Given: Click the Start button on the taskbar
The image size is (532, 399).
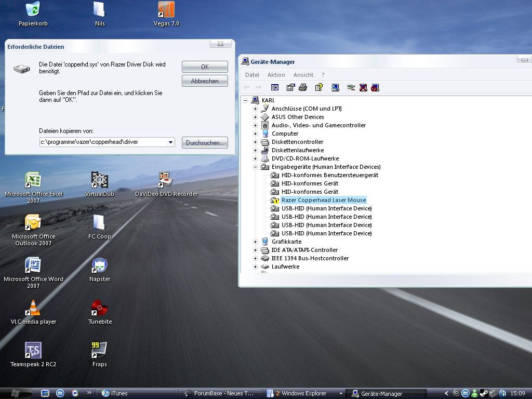Looking at the screenshot, I should pyautogui.click(x=15, y=393).
